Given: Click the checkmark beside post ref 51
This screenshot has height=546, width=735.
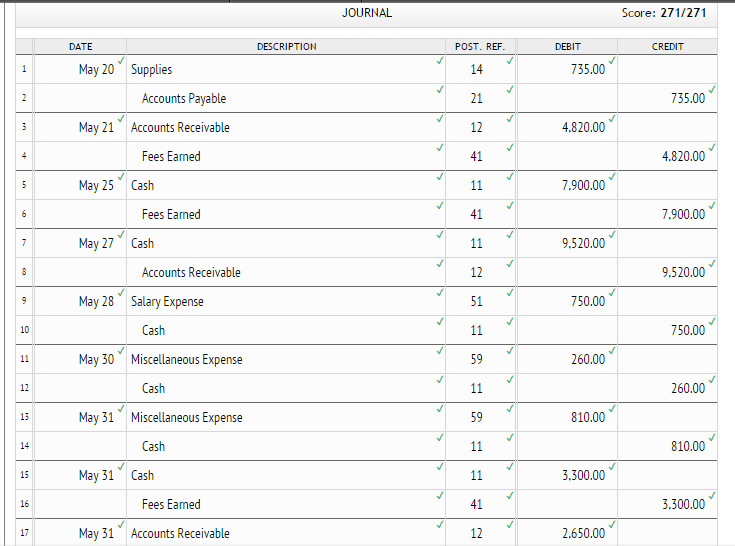Looking at the screenshot, I should [x=510, y=294].
